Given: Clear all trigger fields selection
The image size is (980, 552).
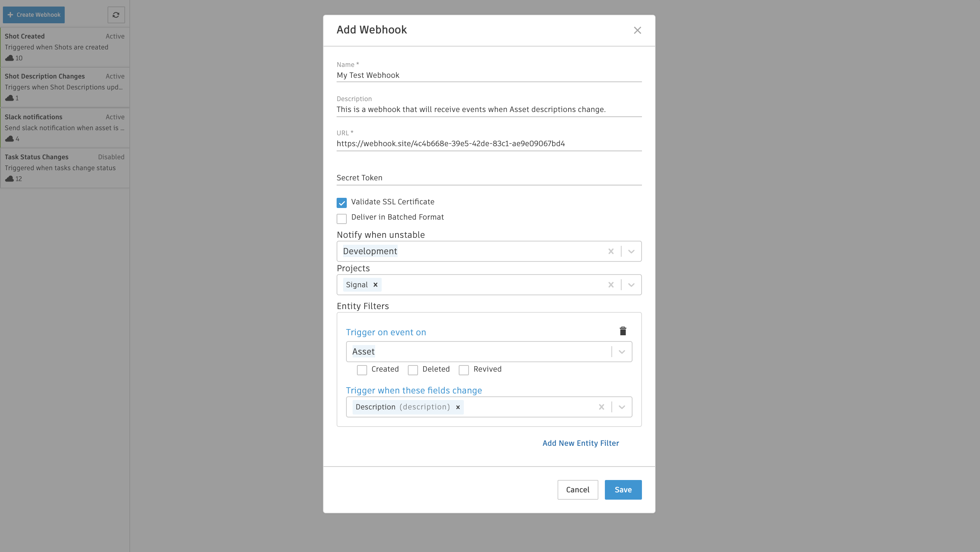Looking at the screenshot, I should point(601,407).
